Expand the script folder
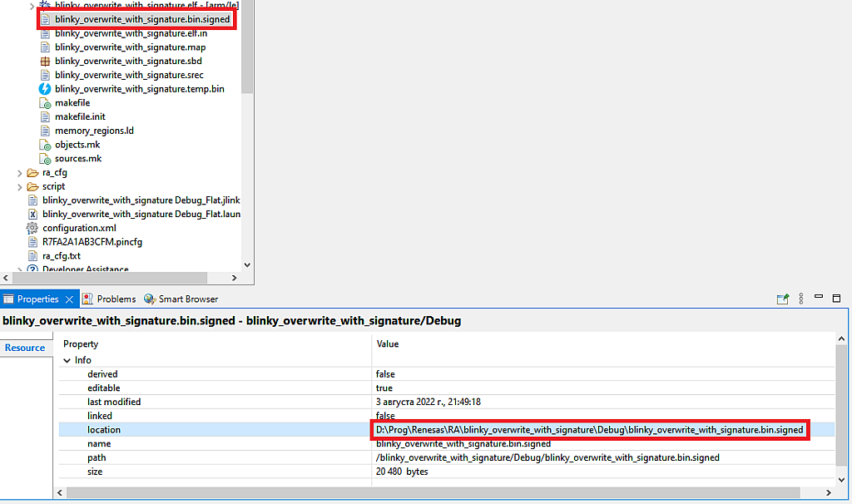The width and height of the screenshot is (852, 504). [18, 185]
